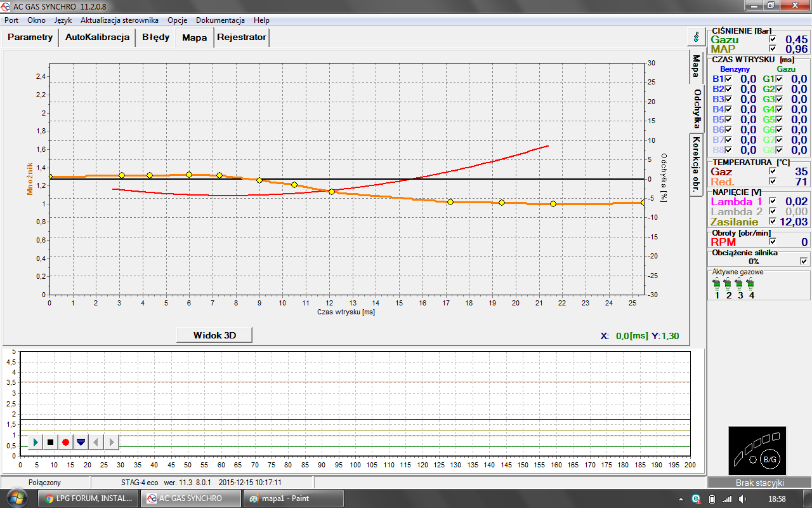Select the yellow map point at 9 ms
Viewport: 812px width, 508px height.
259,180
